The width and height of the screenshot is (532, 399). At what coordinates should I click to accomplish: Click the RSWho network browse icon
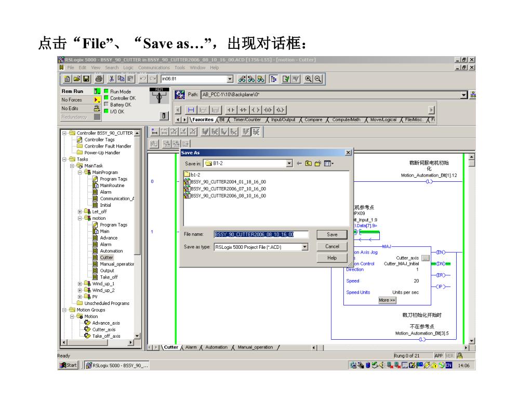coord(473,95)
